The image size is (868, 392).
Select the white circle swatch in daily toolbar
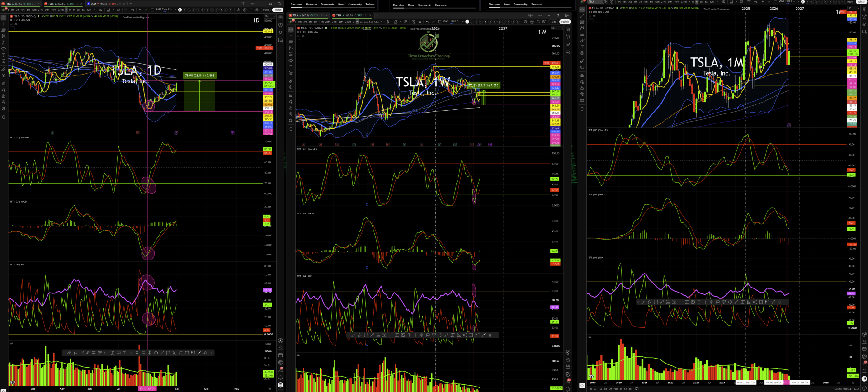[x=180, y=10]
